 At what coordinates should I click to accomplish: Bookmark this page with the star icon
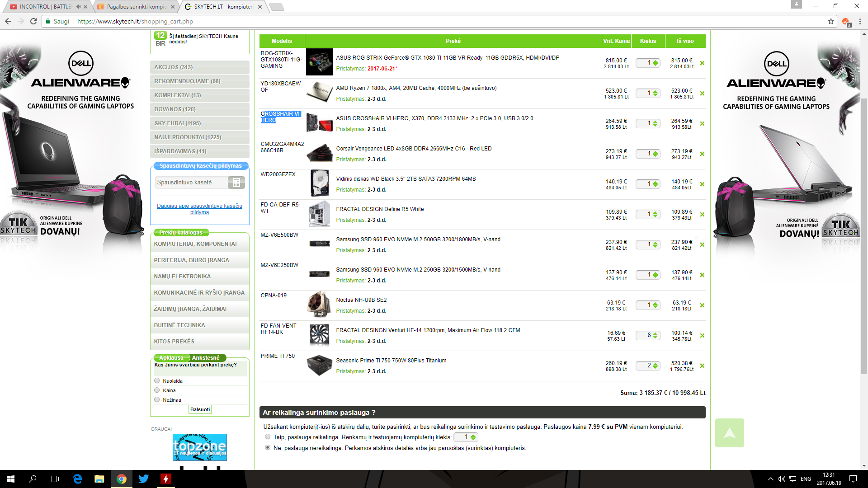831,21
